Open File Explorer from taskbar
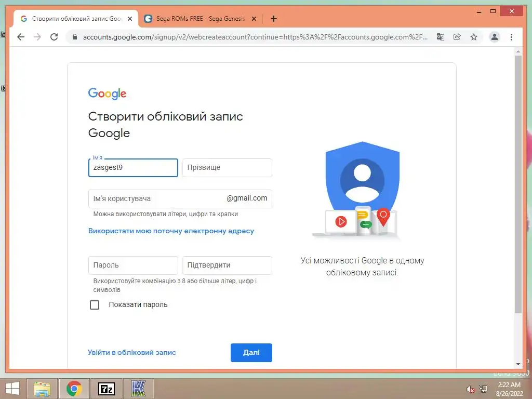Screen dimensions: 532x399 pos(42,389)
